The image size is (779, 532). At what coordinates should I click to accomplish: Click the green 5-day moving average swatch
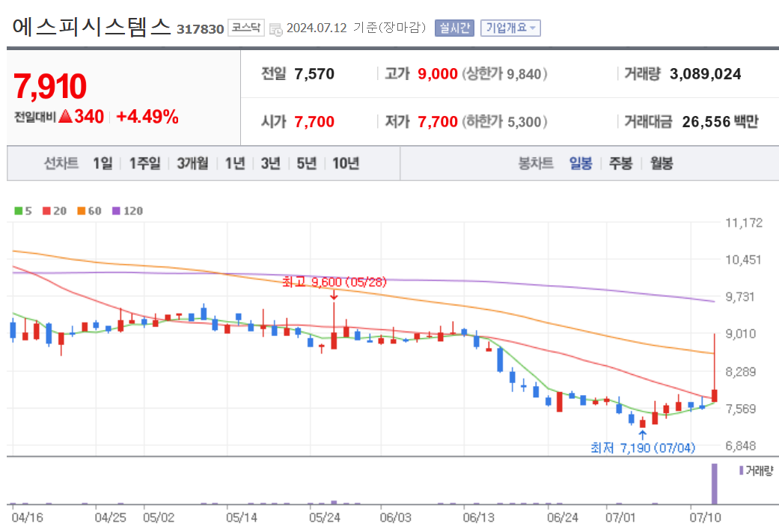point(19,211)
